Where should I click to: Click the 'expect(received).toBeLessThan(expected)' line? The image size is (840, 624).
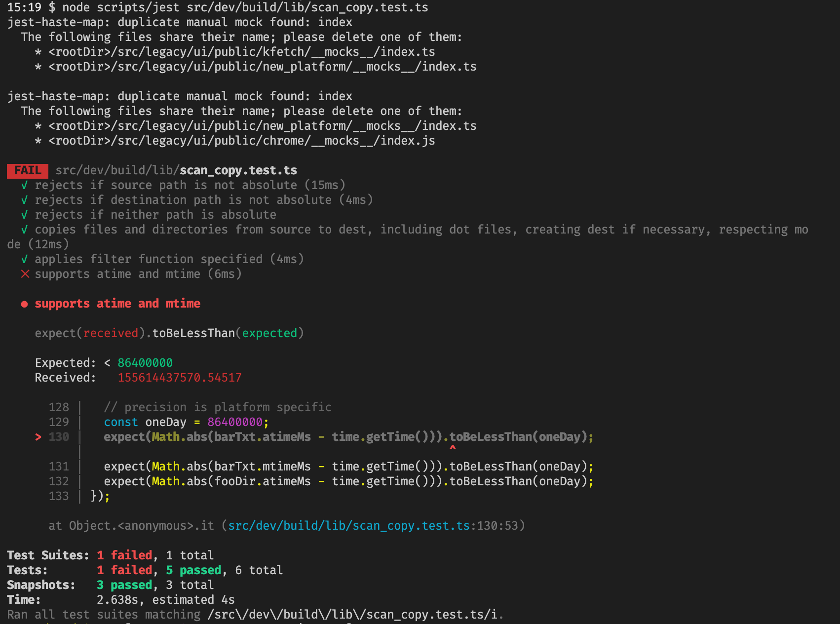click(169, 333)
